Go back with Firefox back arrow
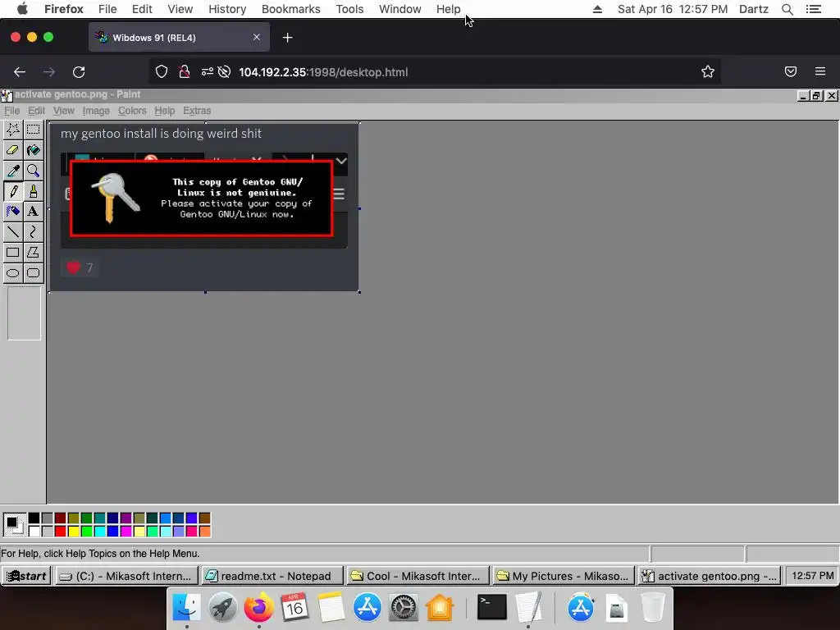Image resolution: width=840 pixels, height=630 pixels. [x=20, y=72]
